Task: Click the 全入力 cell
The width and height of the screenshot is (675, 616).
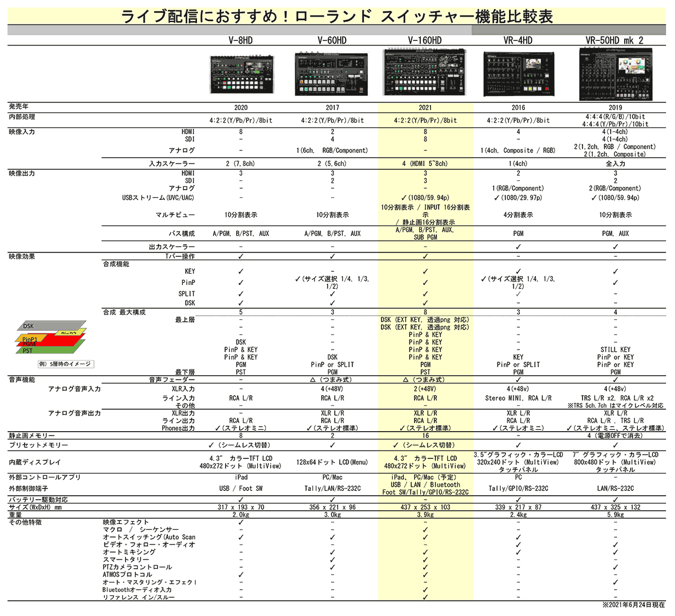Action: coord(615,164)
